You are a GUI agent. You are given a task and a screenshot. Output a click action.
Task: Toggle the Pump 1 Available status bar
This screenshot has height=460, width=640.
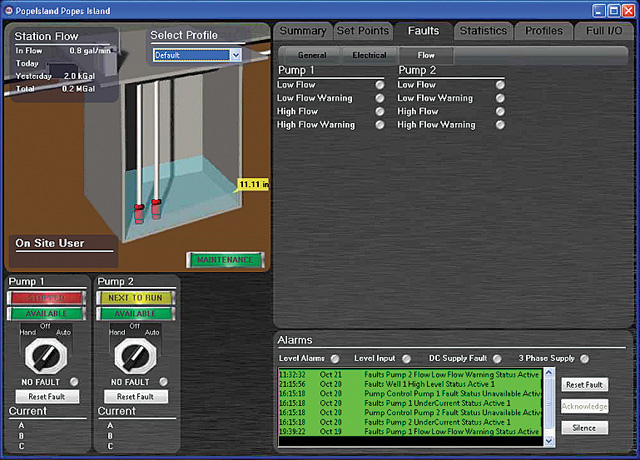point(47,313)
